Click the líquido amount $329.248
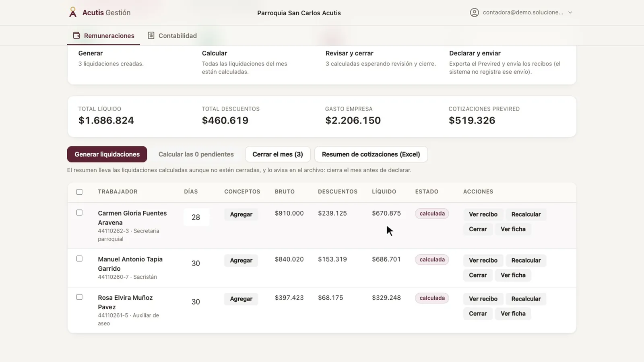The width and height of the screenshot is (644, 362). click(x=386, y=298)
